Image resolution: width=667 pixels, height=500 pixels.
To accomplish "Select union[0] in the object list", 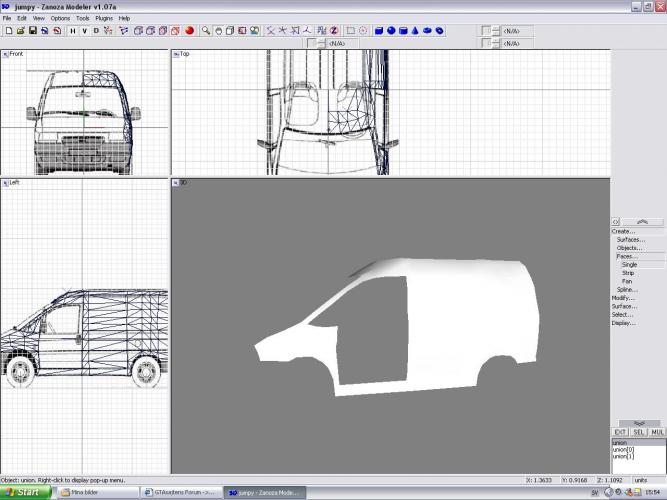I will tap(624, 450).
